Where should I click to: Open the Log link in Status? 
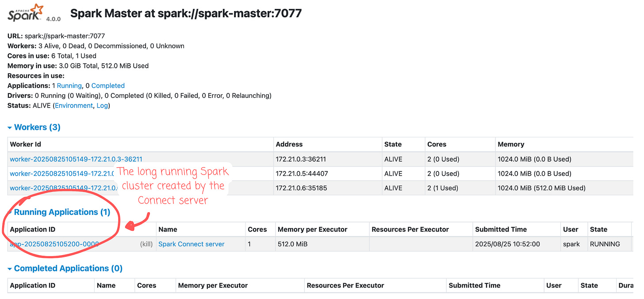click(102, 105)
